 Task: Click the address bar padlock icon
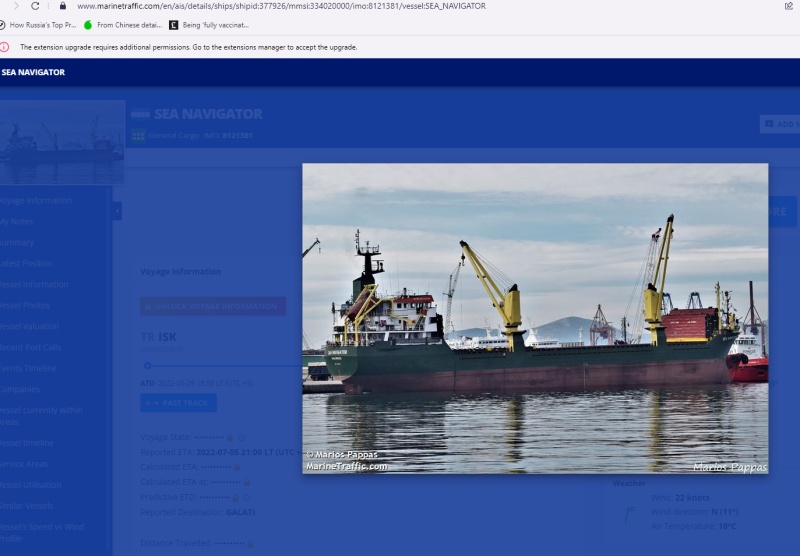62,6
